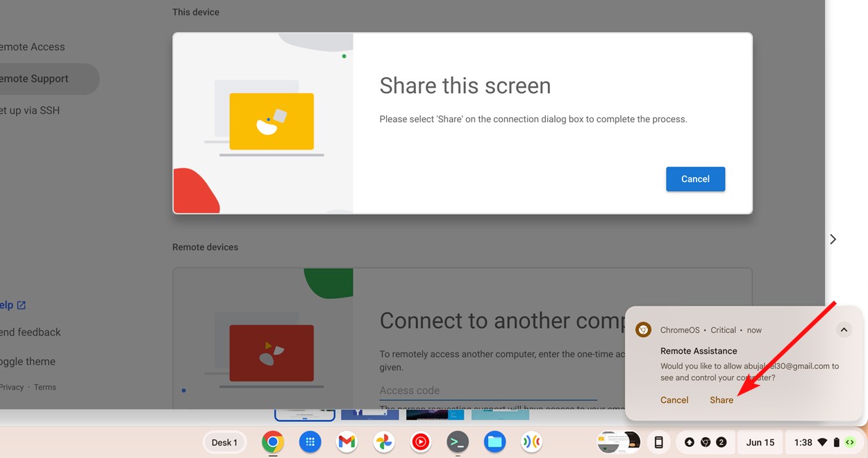This screenshot has width=868, height=458.
Task: Open YouTube Music from the shelf
Action: point(420,442)
